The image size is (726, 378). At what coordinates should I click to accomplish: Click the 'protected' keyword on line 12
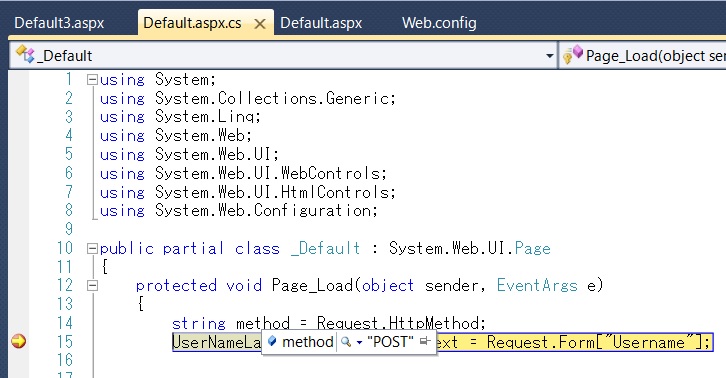tap(176, 285)
